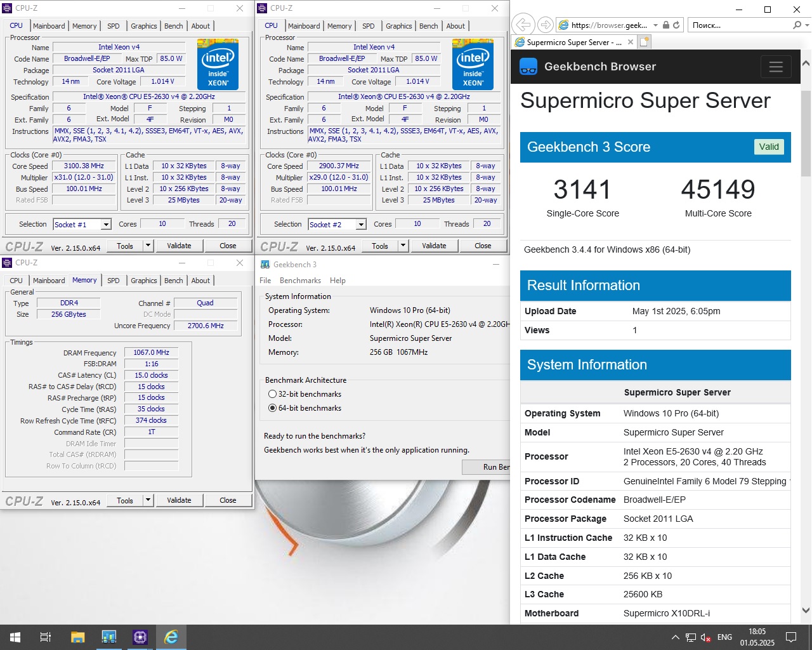812x650 pixels.
Task: Open Task View on the taskbar
Action: [46, 637]
